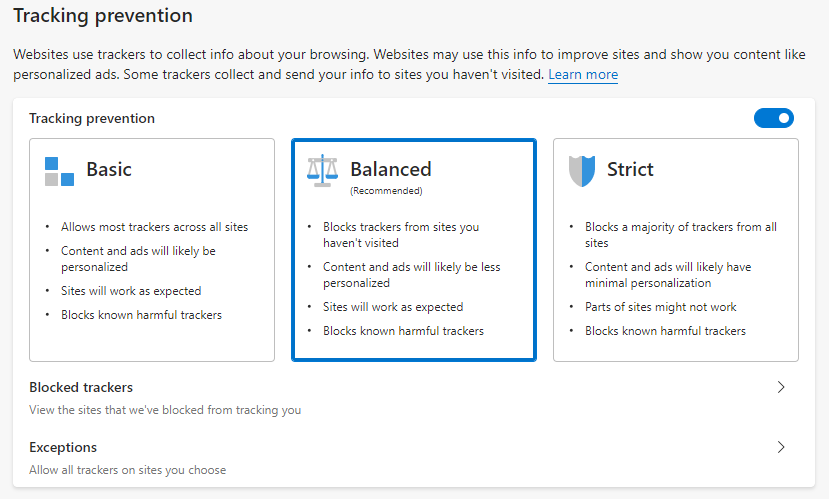Viewport: 829px width, 499px height.
Task: Click "Parts of sites might not work" text
Action: (660, 307)
